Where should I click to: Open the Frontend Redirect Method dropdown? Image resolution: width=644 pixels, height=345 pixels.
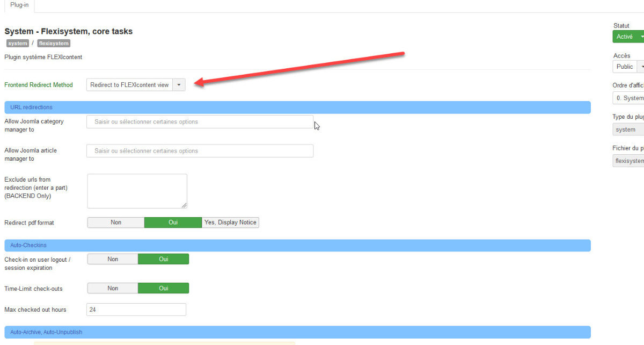point(136,85)
